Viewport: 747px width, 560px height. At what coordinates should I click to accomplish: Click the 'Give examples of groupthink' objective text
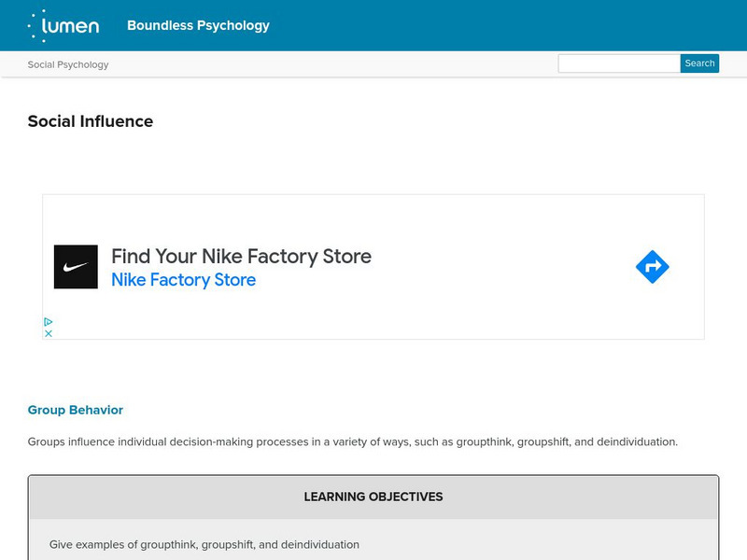[204, 544]
